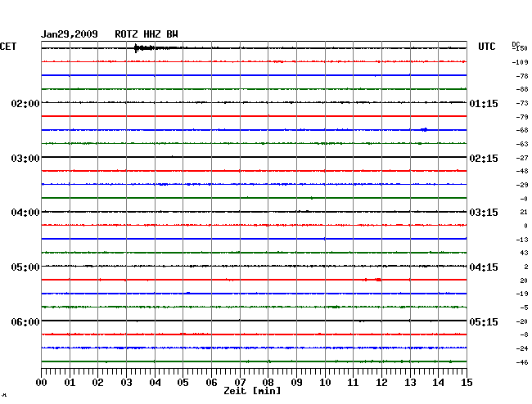Click the 03:15 UTC time label

(484, 213)
